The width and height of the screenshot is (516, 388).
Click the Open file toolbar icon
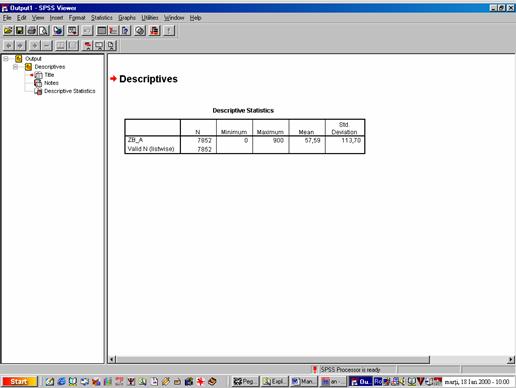pos(8,31)
